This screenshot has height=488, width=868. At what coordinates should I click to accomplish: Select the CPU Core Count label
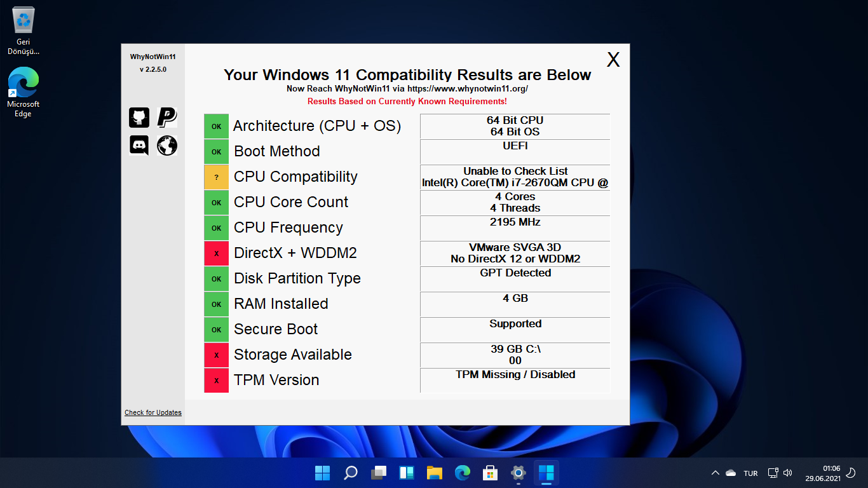click(x=291, y=202)
